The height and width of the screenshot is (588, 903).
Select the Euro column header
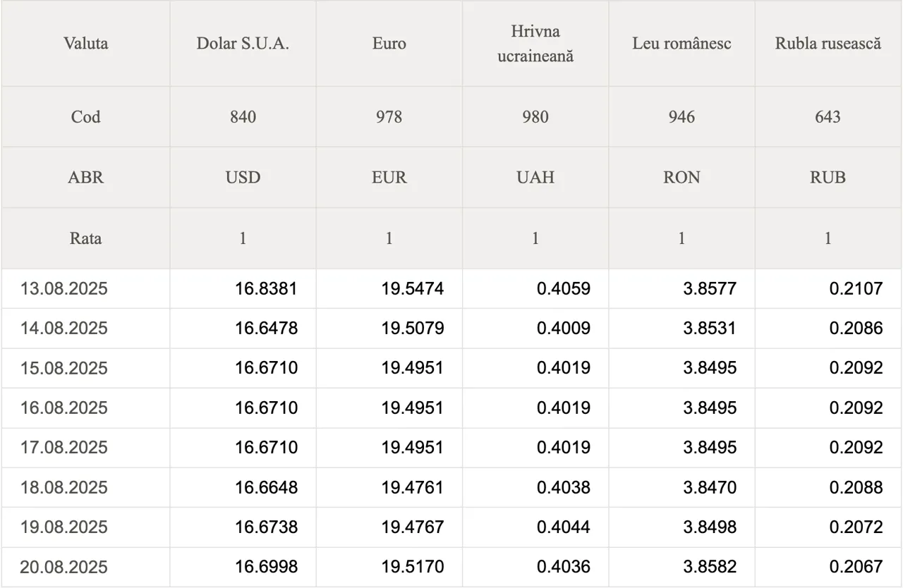pyautogui.click(x=389, y=44)
